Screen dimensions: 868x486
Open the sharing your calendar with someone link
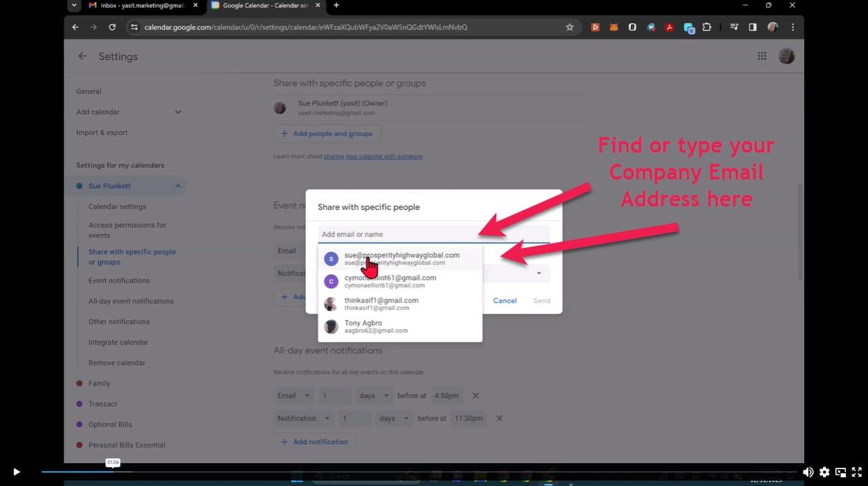[373, 157]
